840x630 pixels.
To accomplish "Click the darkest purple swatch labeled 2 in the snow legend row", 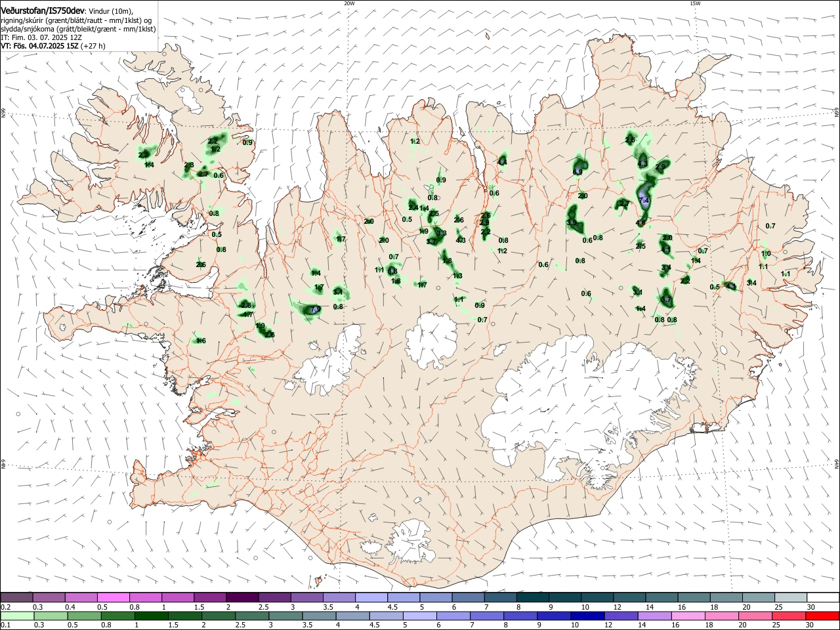I will point(242,597).
